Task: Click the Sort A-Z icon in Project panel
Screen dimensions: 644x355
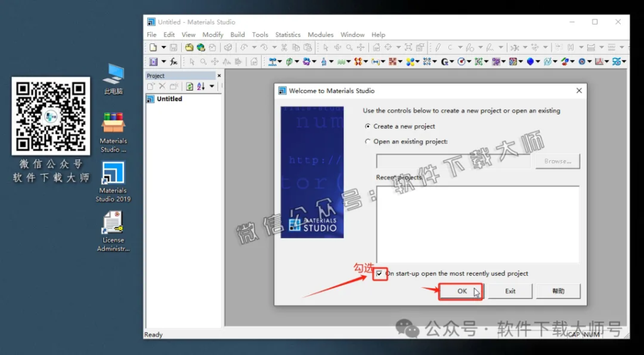Action: (201, 86)
